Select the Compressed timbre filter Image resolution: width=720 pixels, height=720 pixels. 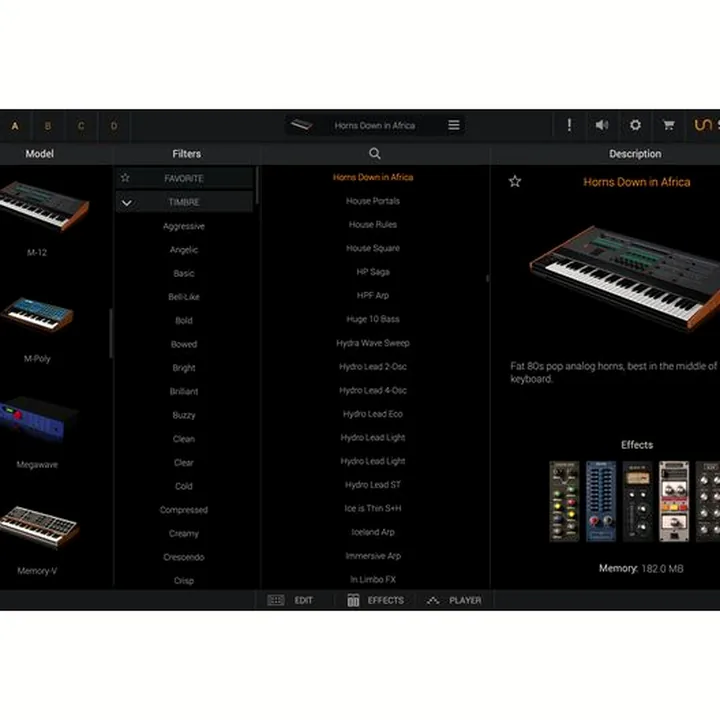click(x=184, y=510)
